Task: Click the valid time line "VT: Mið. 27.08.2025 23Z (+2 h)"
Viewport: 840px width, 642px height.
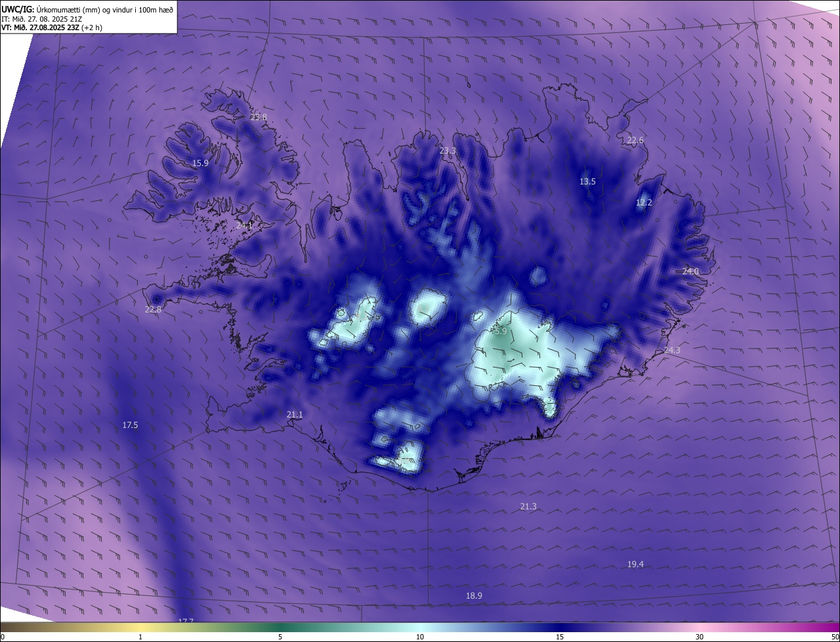Action: point(51,28)
